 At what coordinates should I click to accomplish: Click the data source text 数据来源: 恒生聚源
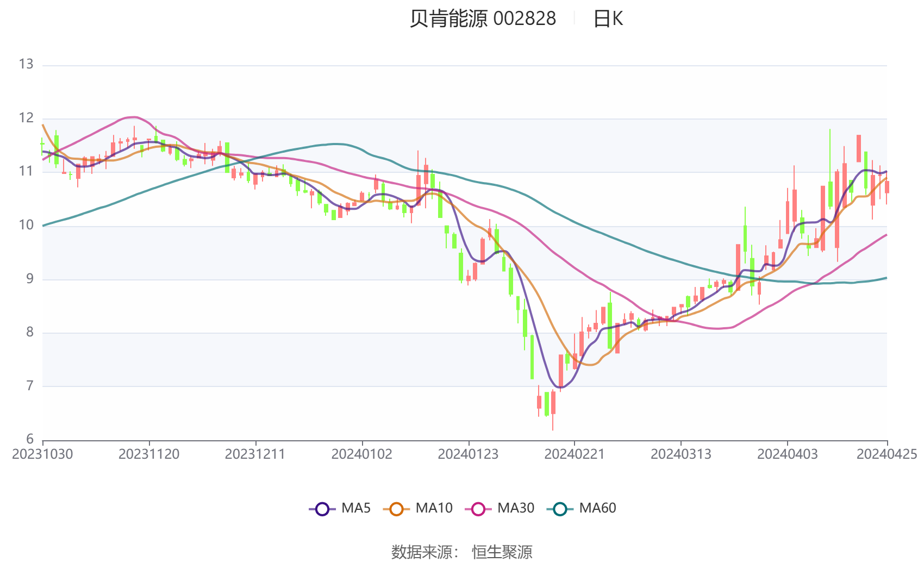pos(462,552)
